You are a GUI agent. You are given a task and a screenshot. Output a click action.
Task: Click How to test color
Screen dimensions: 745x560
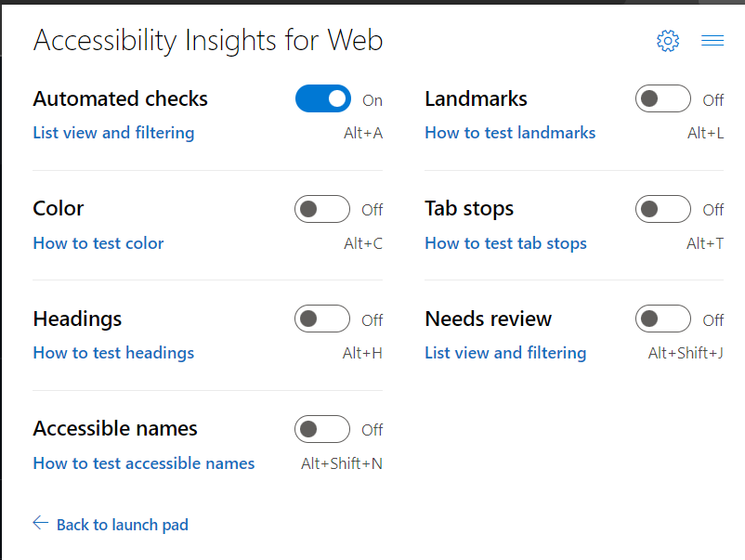click(98, 243)
